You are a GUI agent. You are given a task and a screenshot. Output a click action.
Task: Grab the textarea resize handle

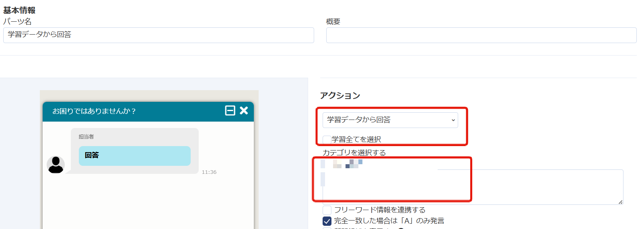[620, 202]
